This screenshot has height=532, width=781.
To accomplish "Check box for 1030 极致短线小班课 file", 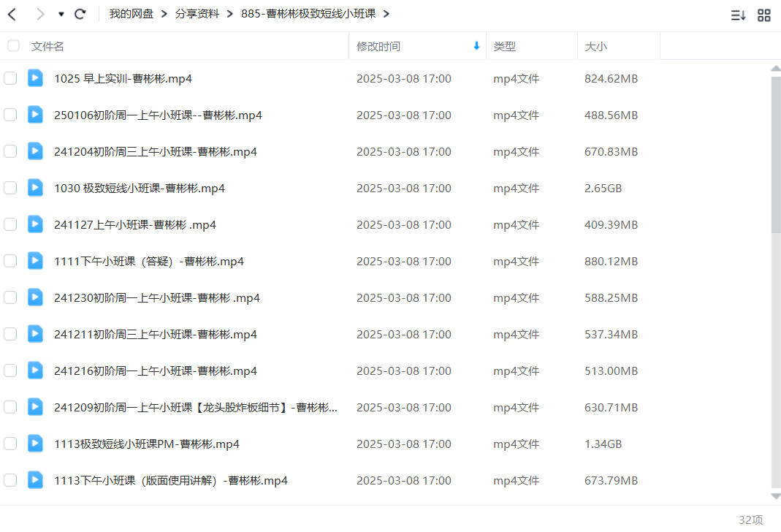I will [x=10, y=188].
